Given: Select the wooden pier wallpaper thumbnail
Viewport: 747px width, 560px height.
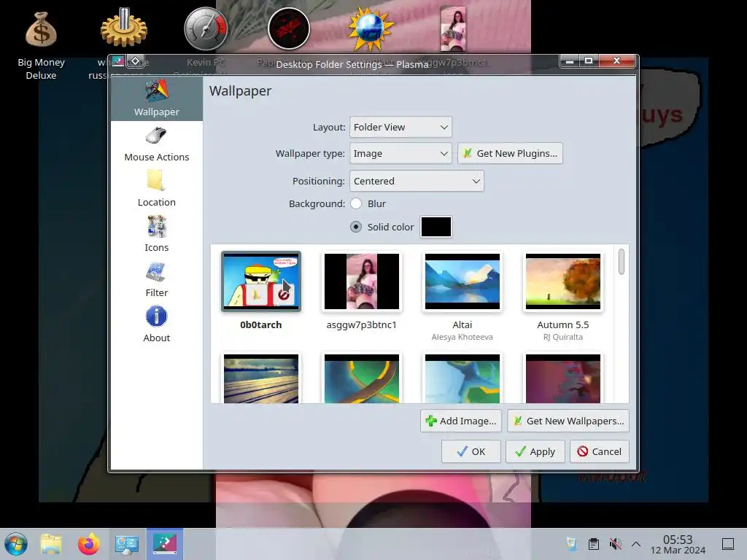Looking at the screenshot, I should coord(261,378).
